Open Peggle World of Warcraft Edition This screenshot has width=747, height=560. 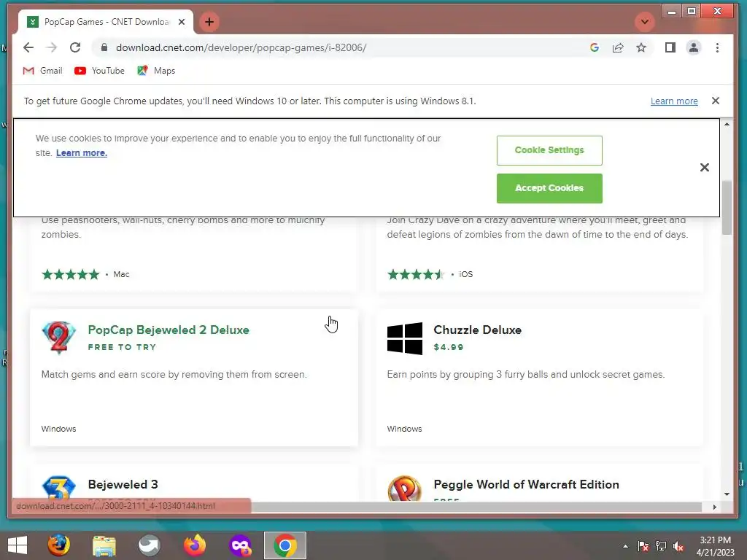click(527, 484)
